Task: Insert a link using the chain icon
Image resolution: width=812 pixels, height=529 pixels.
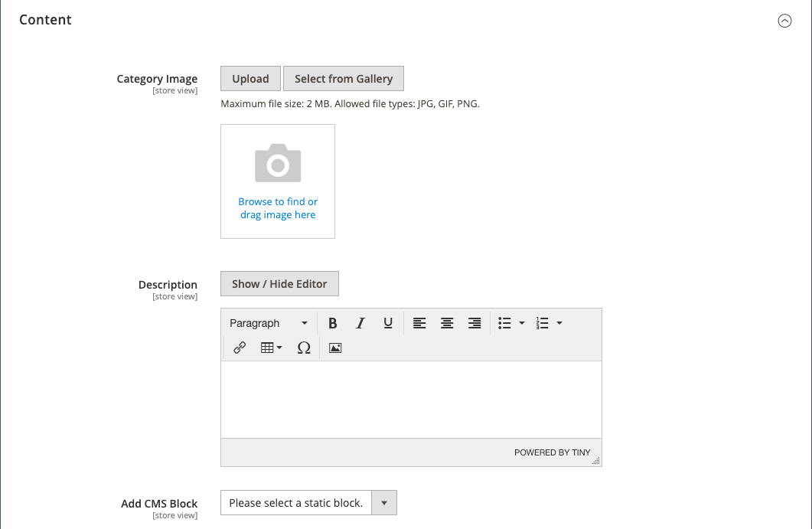Action: pos(240,348)
